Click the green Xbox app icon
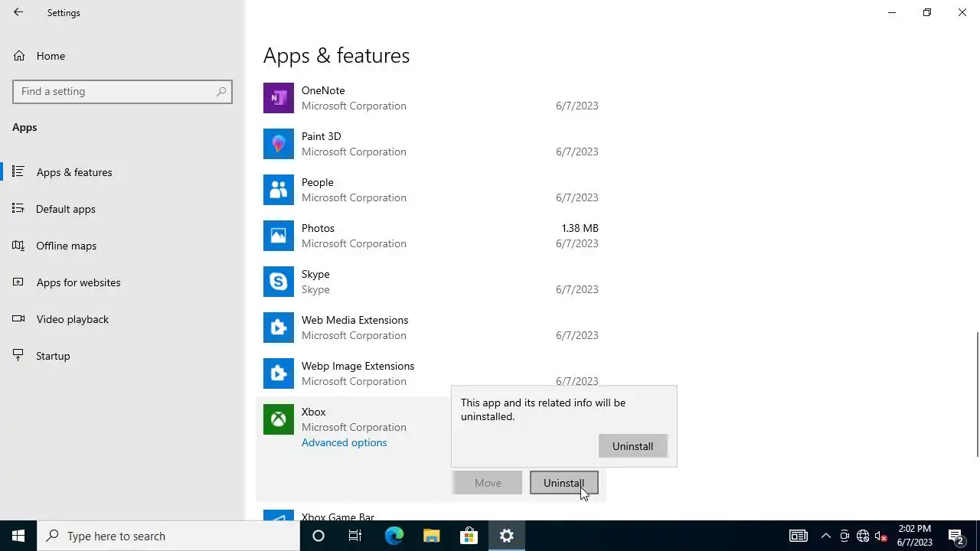Viewport: 980px width, 551px height. click(x=279, y=419)
